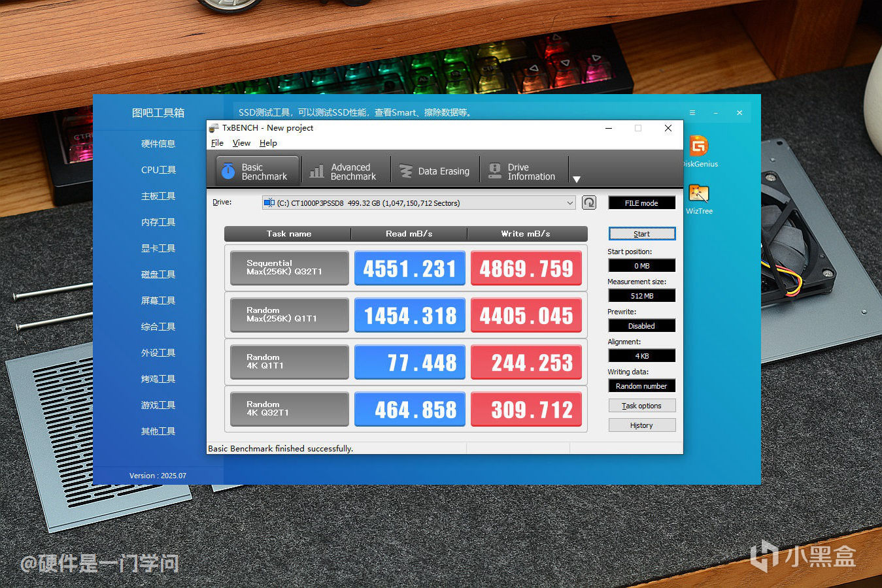Change Measurement size 512 MB value
882x588 pixels.
click(x=641, y=296)
